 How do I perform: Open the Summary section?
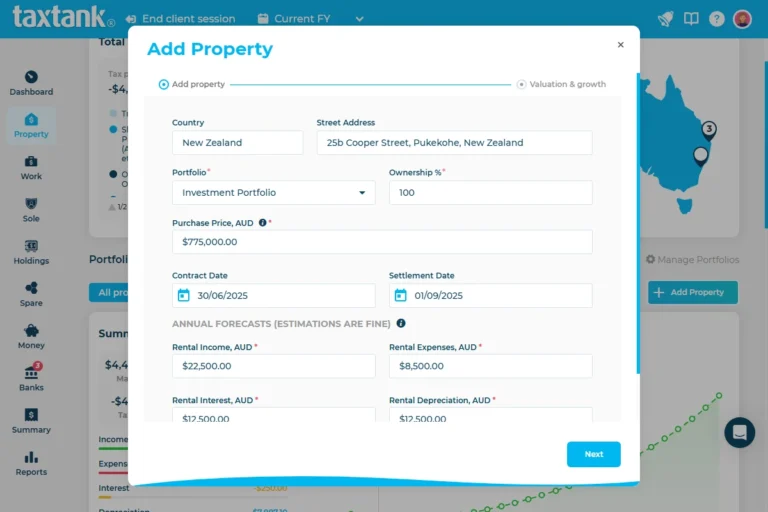(31, 421)
